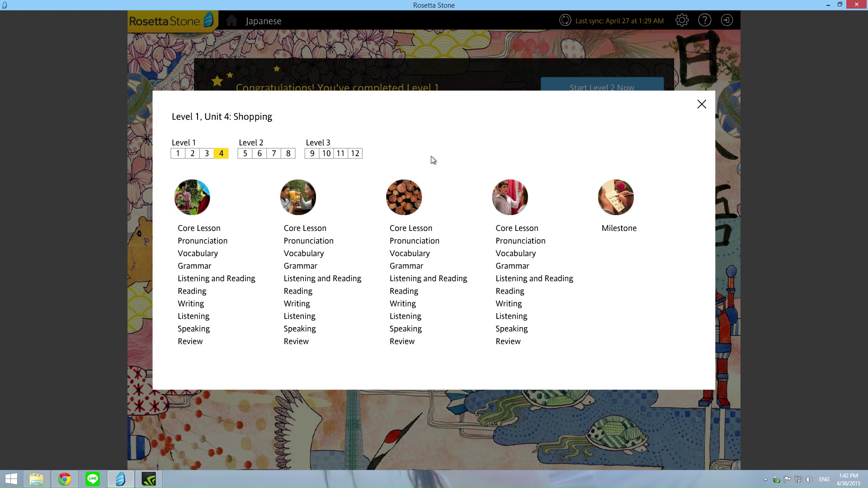The image size is (868, 488).
Task: Open LINE app from taskbar
Action: (93, 479)
